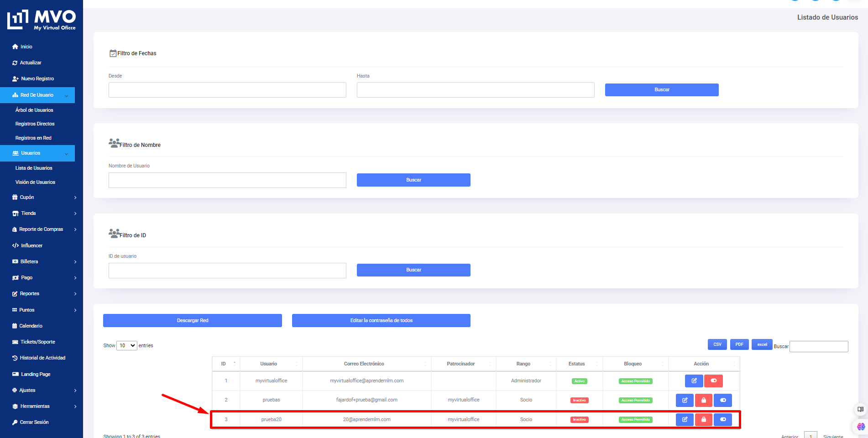Expand the Cupón sidebar menu
Viewport: 868px width, 438px height.
[x=44, y=198]
